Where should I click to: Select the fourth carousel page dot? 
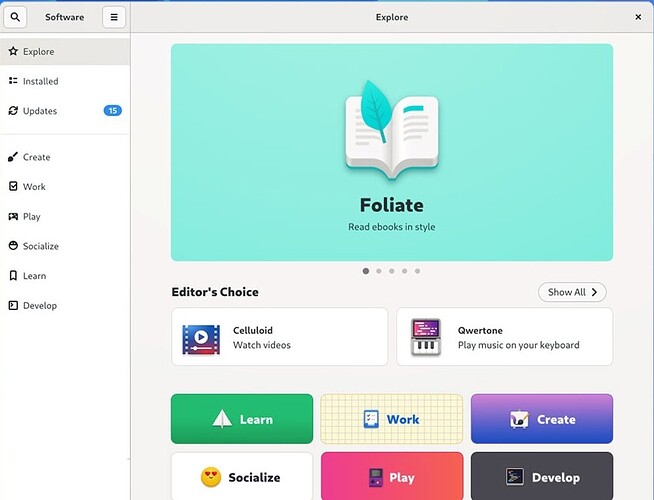pos(405,271)
